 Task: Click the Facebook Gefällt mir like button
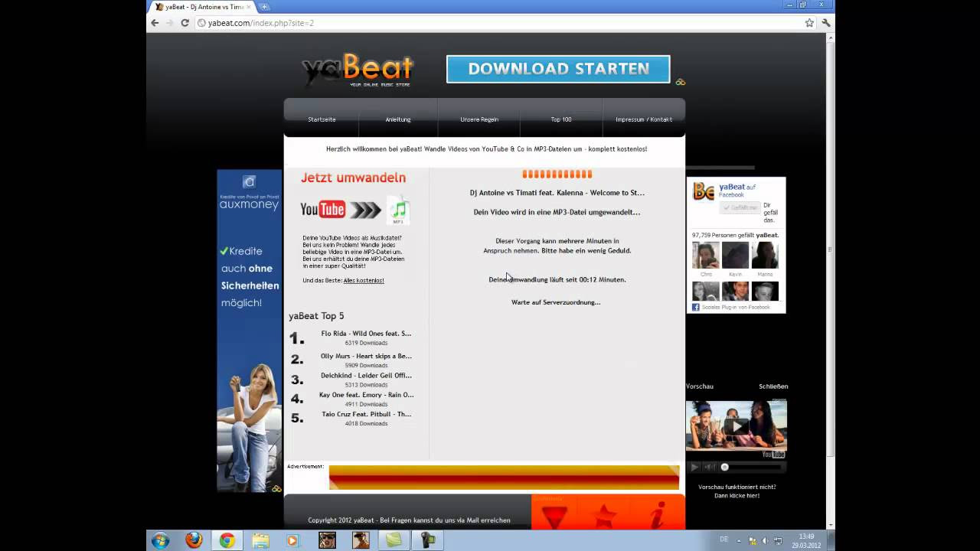click(740, 207)
